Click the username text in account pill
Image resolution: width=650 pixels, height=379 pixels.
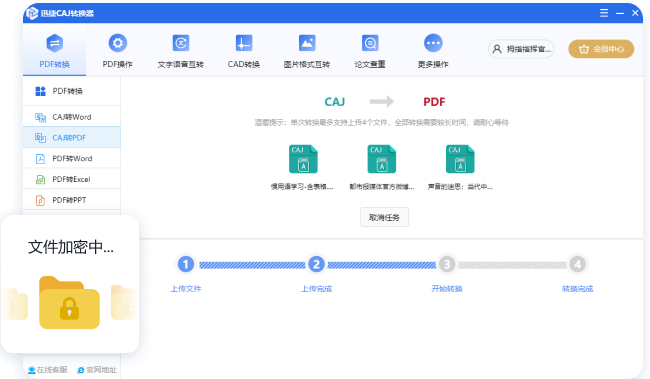point(529,49)
